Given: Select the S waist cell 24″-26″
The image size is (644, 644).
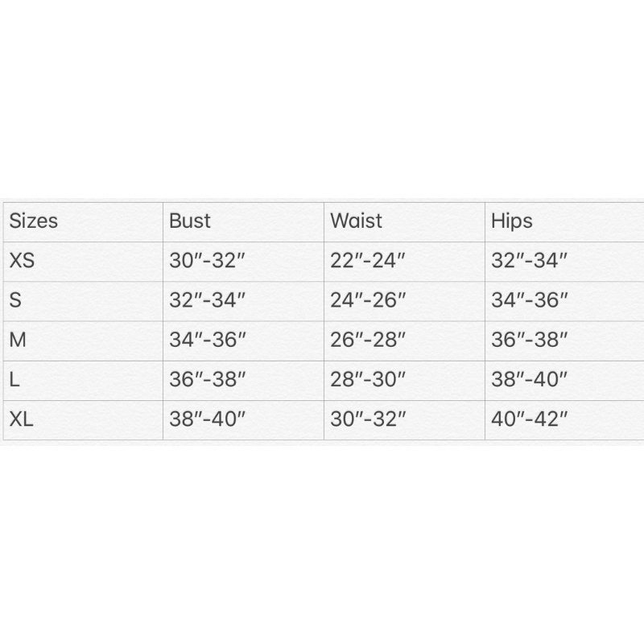Looking at the screenshot, I should (x=368, y=300).
